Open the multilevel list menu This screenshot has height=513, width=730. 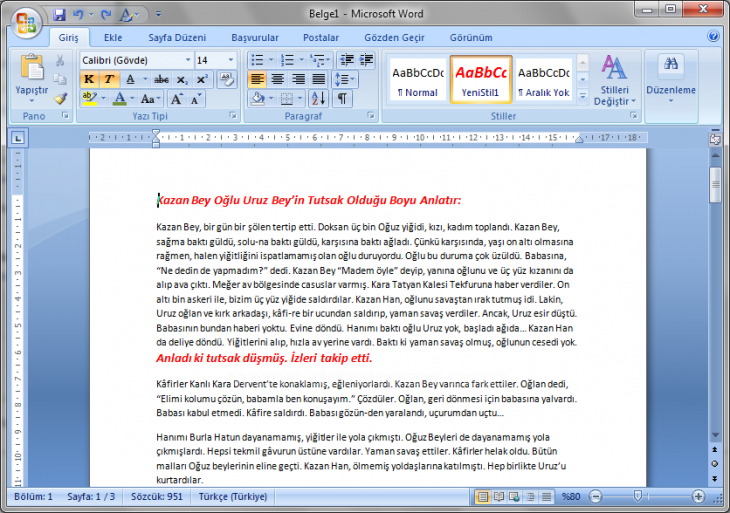pos(319,60)
